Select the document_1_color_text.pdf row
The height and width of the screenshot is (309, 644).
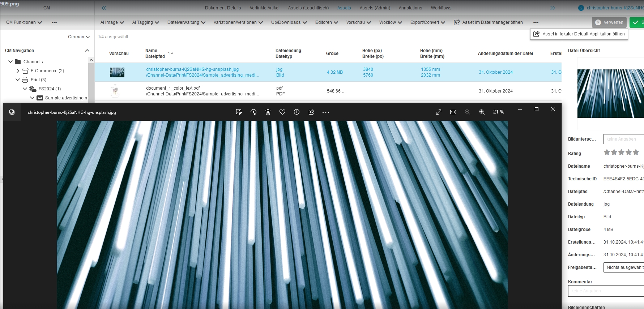click(x=202, y=91)
